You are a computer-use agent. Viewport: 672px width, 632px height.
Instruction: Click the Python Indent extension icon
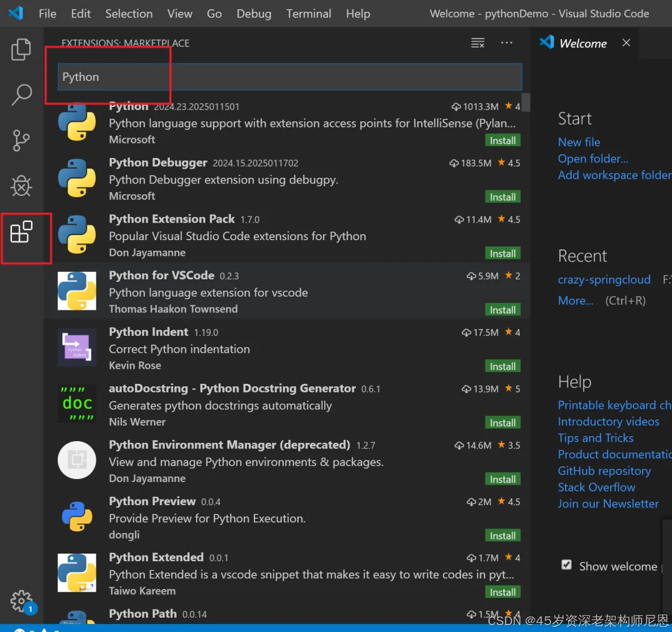click(x=77, y=347)
